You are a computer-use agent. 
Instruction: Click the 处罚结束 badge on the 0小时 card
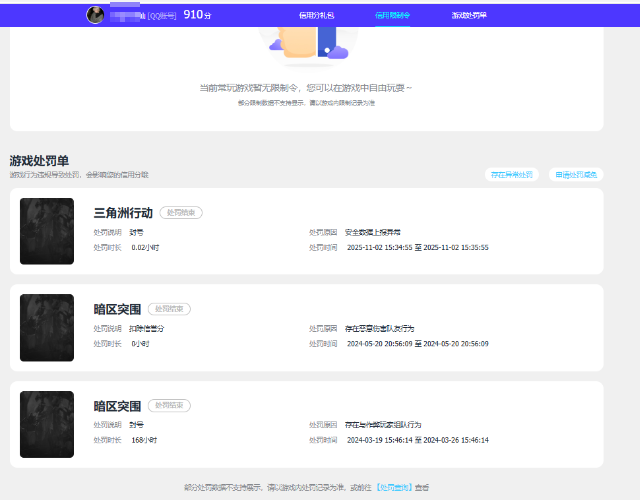pyautogui.click(x=169, y=309)
